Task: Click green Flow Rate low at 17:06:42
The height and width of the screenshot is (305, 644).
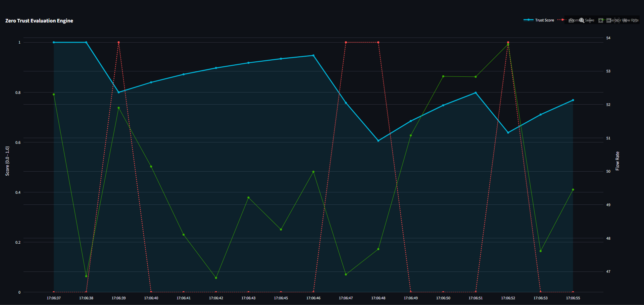Action: [x=216, y=278]
